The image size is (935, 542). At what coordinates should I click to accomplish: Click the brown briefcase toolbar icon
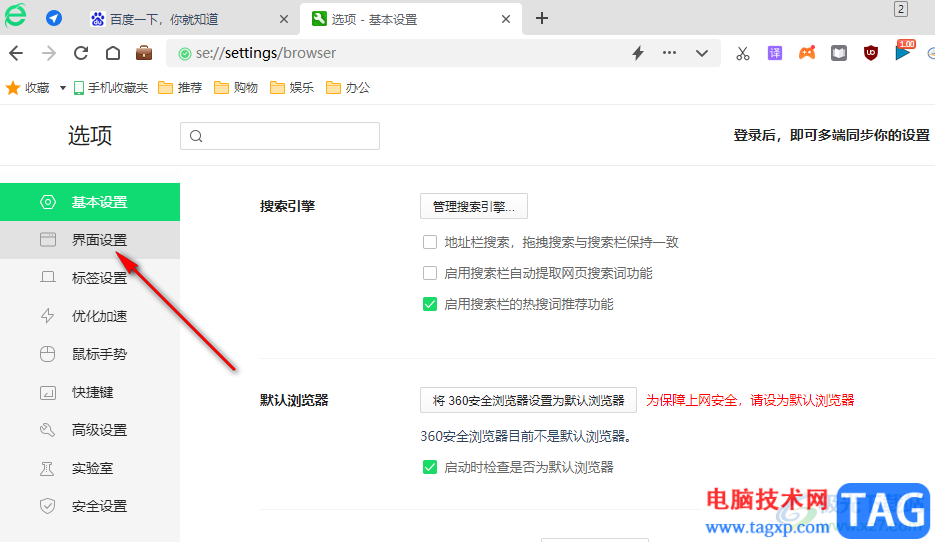[144, 54]
